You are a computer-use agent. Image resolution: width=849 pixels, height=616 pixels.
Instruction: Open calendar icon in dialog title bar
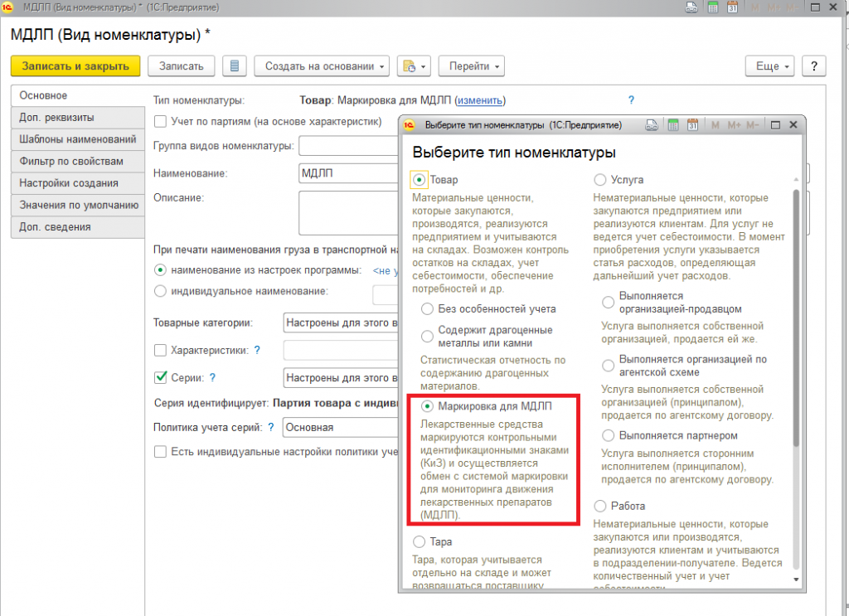tap(692, 125)
